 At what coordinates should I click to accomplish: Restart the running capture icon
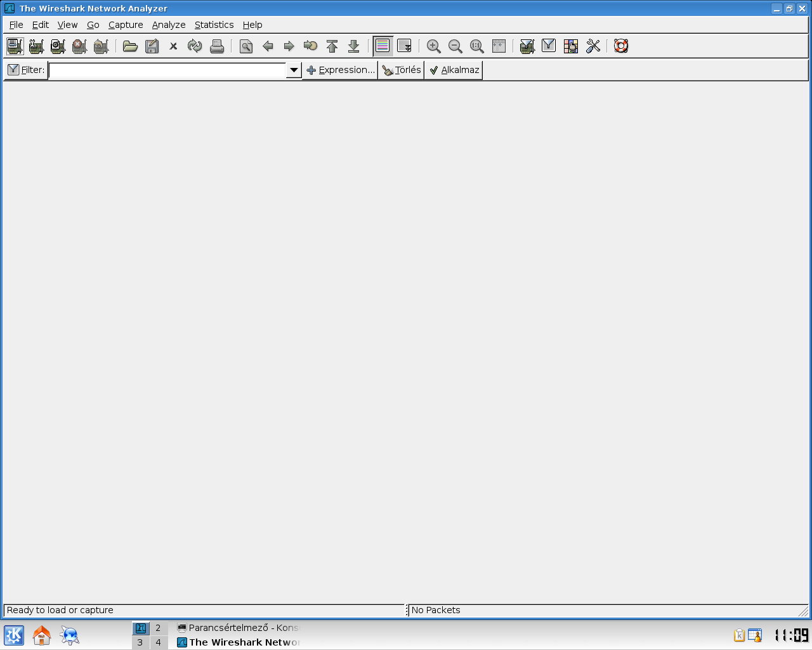point(101,46)
